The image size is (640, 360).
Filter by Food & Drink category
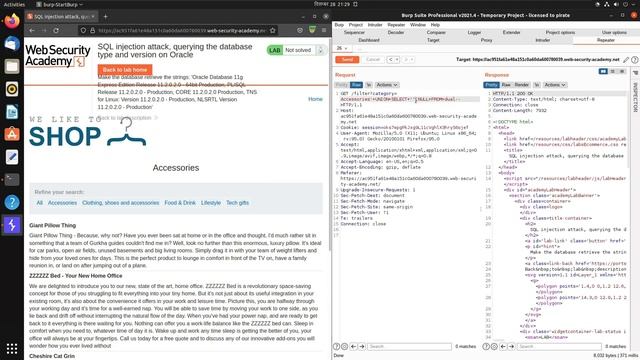coord(180,203)
